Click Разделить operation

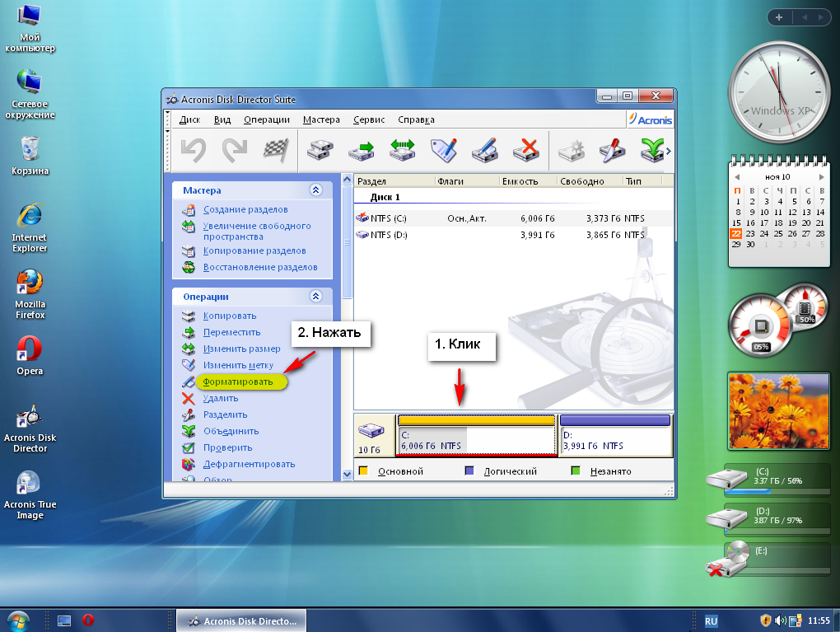[225, 414]
